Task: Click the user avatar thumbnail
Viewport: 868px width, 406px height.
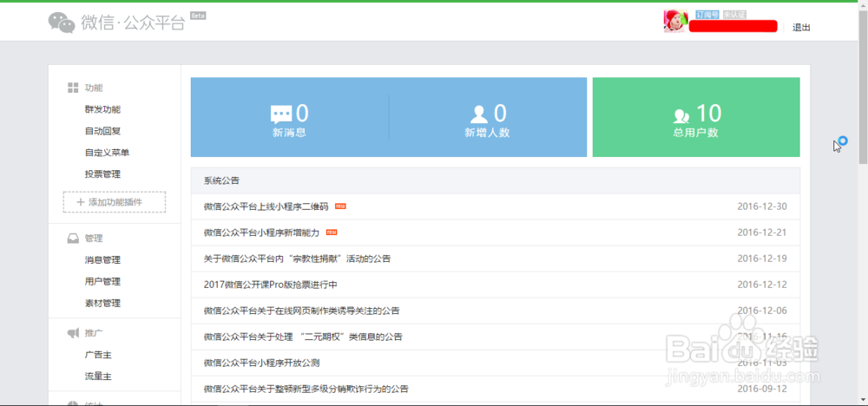Action: pos(675,21)
